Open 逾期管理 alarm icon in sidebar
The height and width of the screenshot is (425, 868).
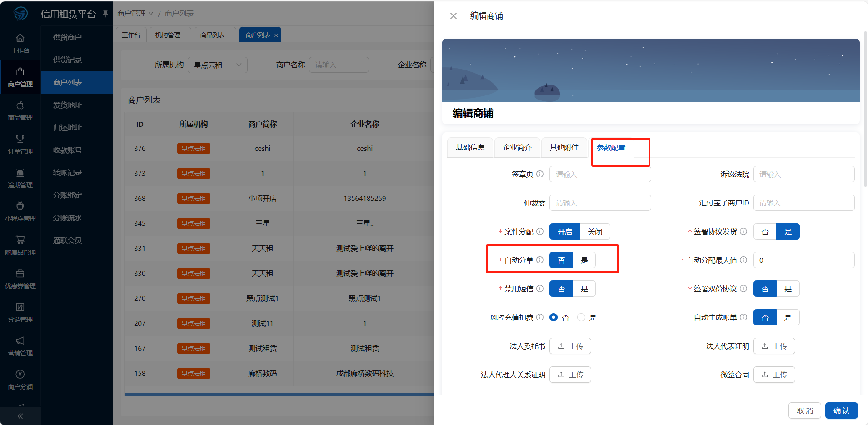pos(20,173)
